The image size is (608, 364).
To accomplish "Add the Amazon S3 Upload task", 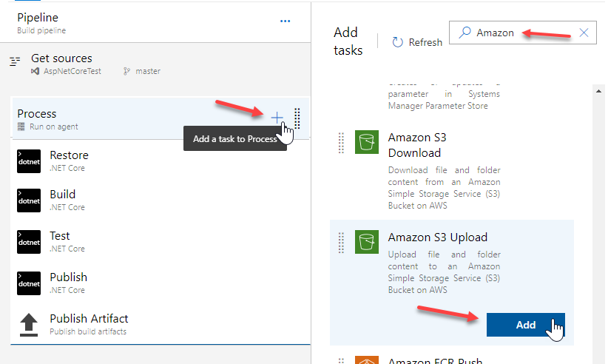I will click(525, 325).
